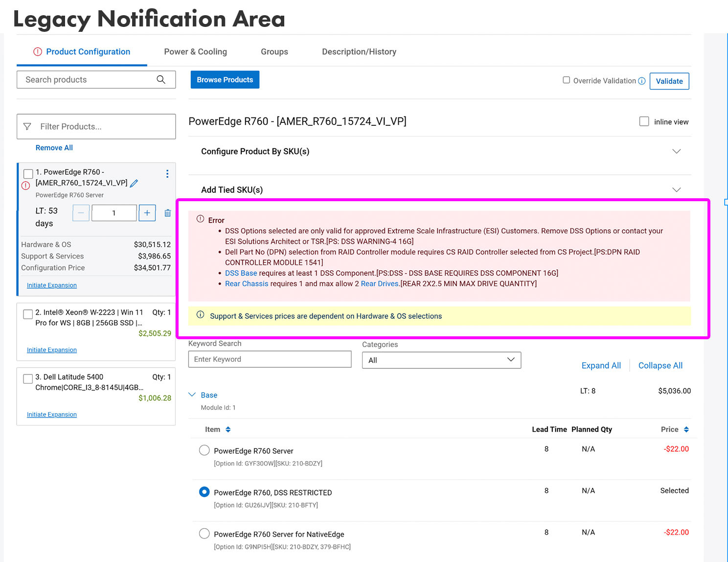The height and width of the screenshot is (562, 728).
Task: Click the pencil edit icon beside AMER_R760_15724_VI_VP
Action: pos(134,183)
